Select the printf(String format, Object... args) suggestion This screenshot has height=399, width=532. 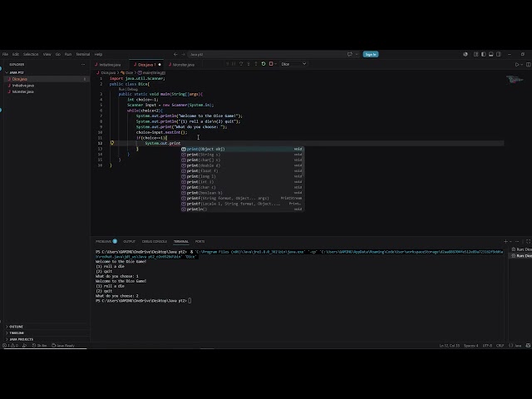(242, 198)
